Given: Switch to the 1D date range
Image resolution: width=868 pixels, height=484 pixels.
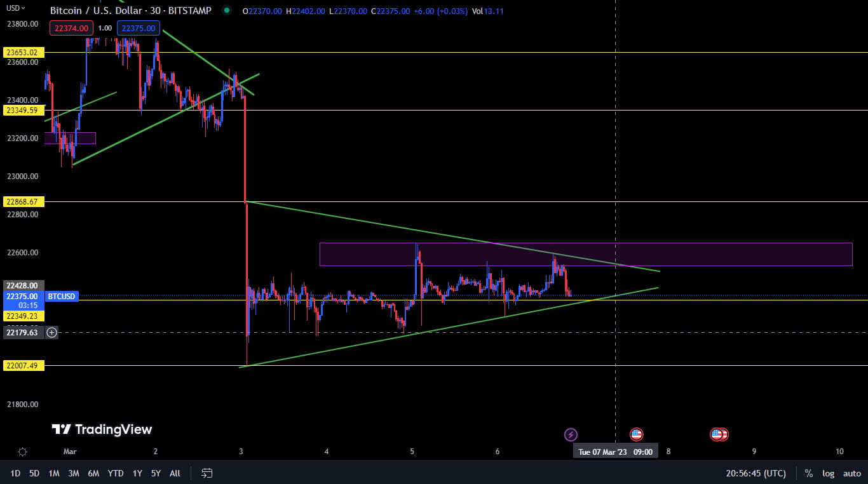Looking at the screenshot, I should point(15,473).
